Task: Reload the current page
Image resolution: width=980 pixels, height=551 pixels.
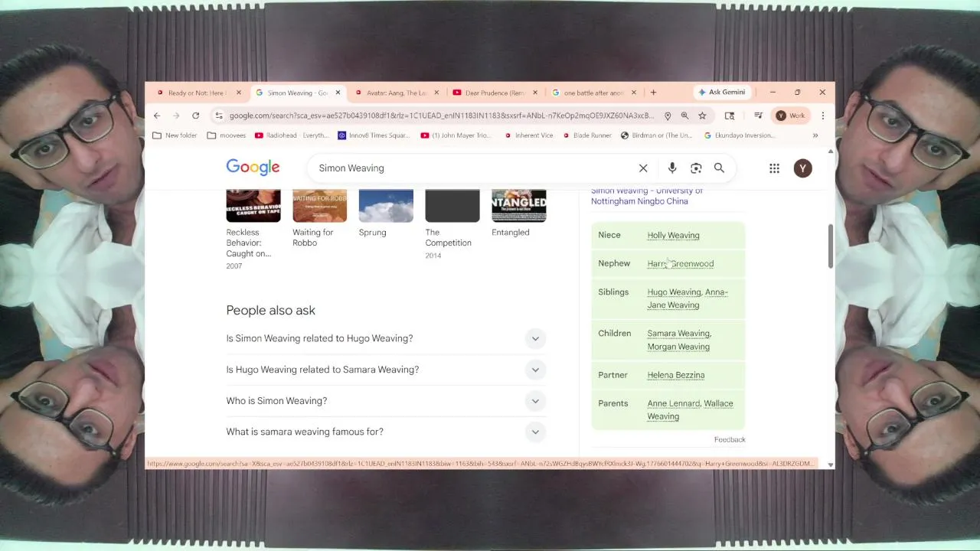Action: (196, 116)
